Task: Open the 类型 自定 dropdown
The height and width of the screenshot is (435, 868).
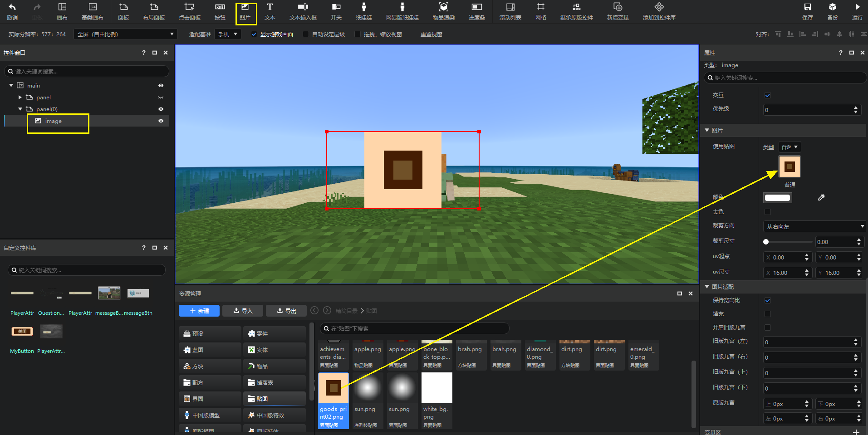Action: tap(790, 147)
